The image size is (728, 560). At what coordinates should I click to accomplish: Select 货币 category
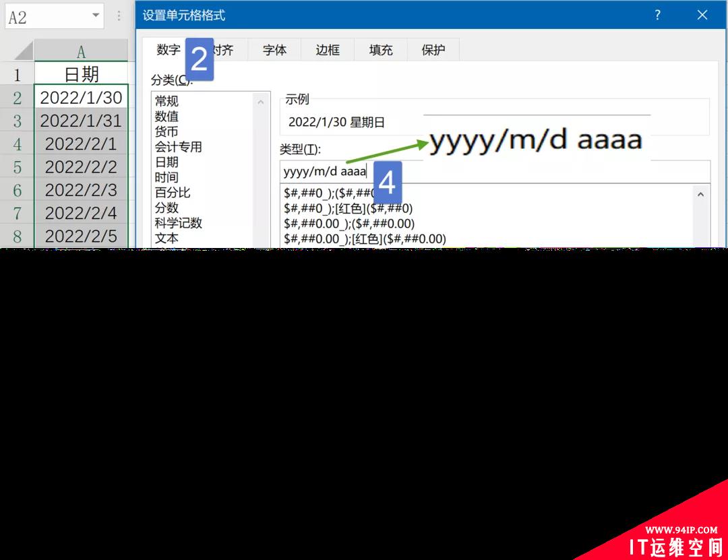166,131
